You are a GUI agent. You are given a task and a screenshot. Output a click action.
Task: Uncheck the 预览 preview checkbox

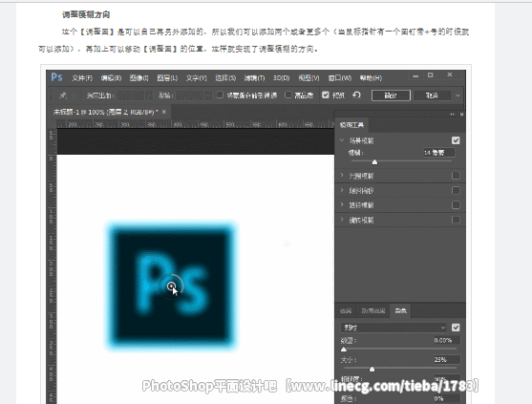pyautogui.click(x=326, y=95)
